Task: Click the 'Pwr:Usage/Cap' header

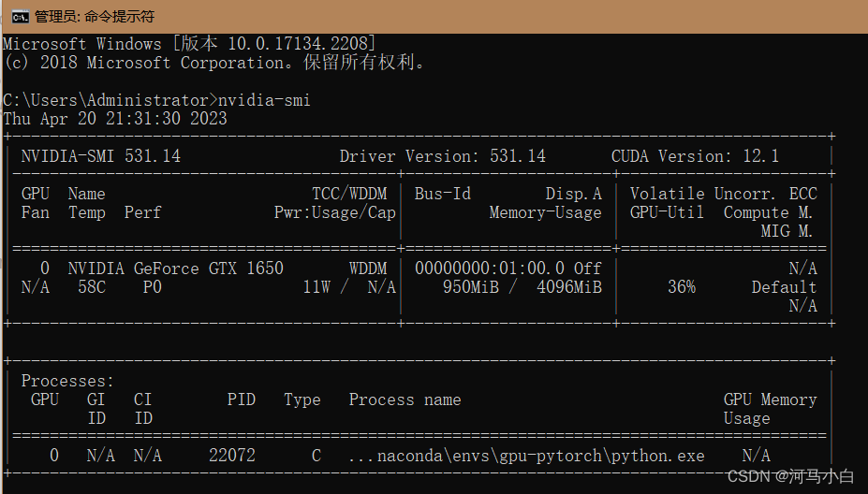Action: pyautogui.click(x=335, y=212)
